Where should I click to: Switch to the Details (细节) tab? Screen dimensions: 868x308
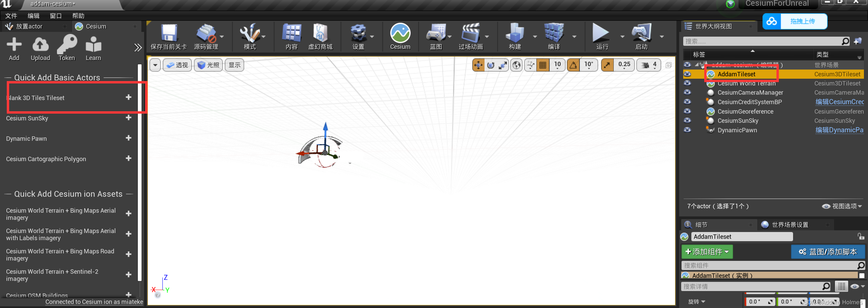click(718, 225)
